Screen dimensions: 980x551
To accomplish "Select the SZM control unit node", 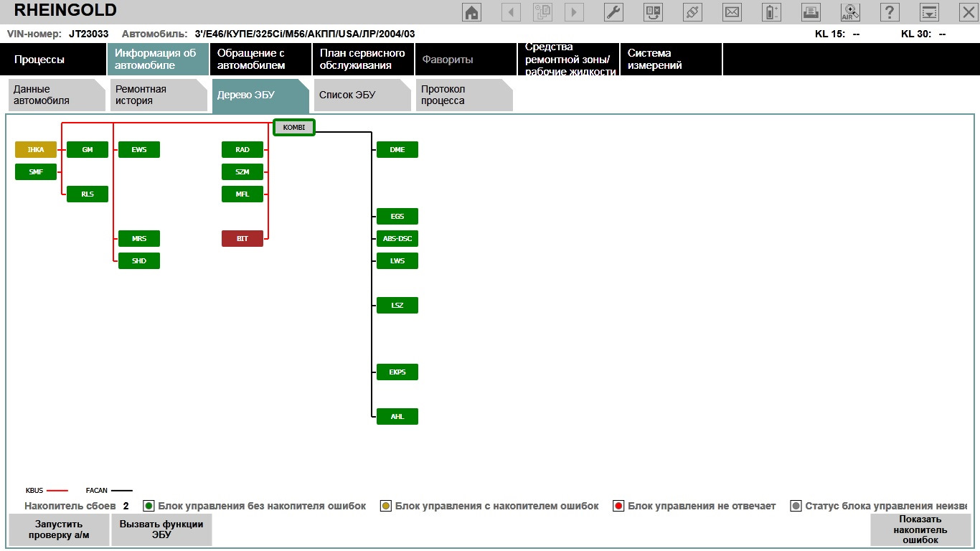I will point(242,171).
